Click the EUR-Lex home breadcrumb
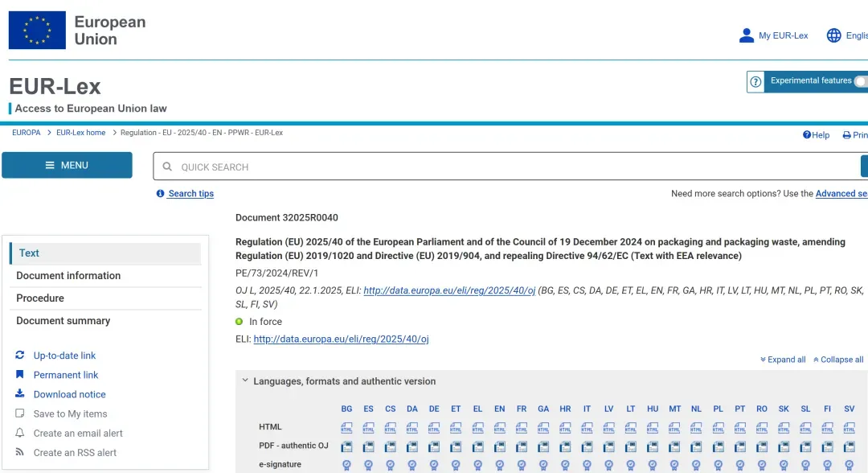The image size is (868, 473). (x=81, y=133)
